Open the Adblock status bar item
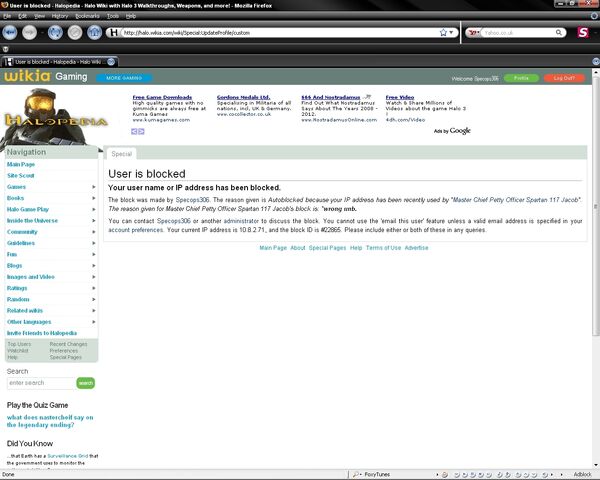This screenshot has height=480, width=600. click(582, 474)
